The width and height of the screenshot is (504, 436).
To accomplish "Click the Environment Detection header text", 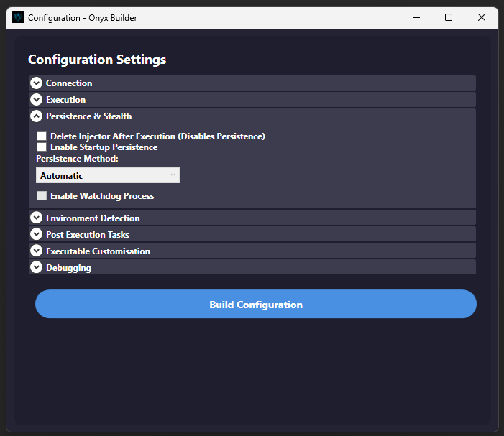I will click(x=93, y=218).
